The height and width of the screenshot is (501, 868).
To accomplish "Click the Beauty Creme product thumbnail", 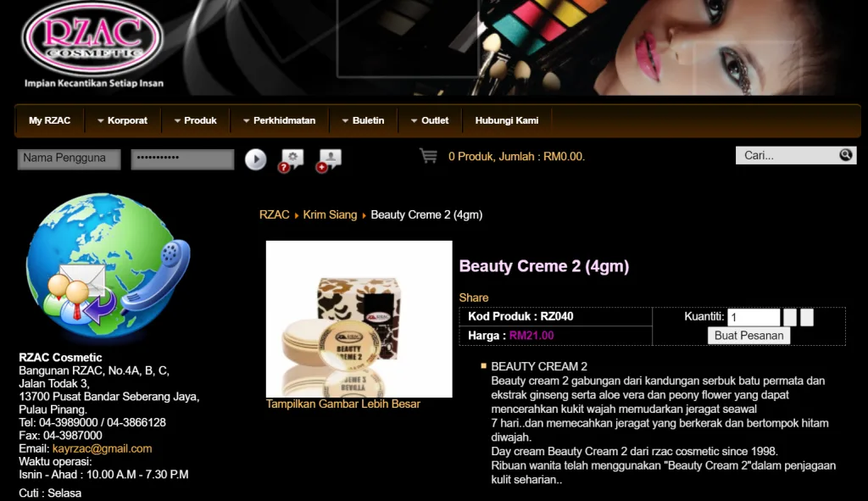I will 359,319.
